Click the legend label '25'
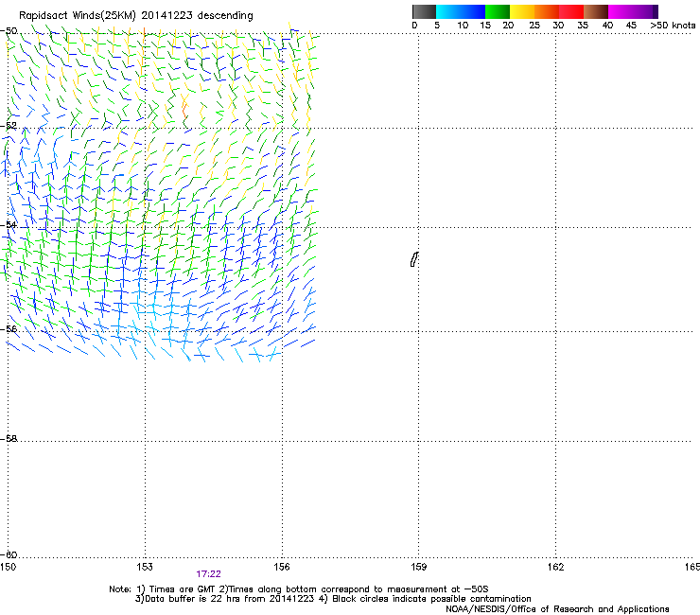The image size is (700, 615). tap(534, 26)
